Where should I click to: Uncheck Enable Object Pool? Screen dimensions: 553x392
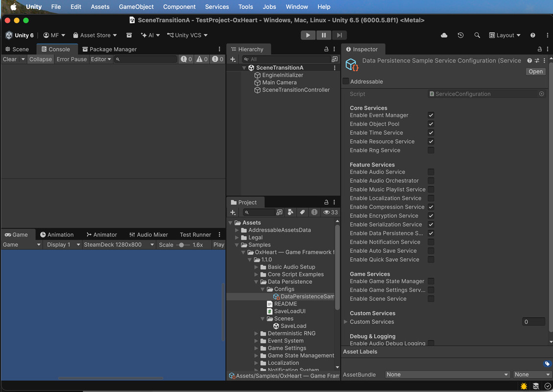(431, 124)
